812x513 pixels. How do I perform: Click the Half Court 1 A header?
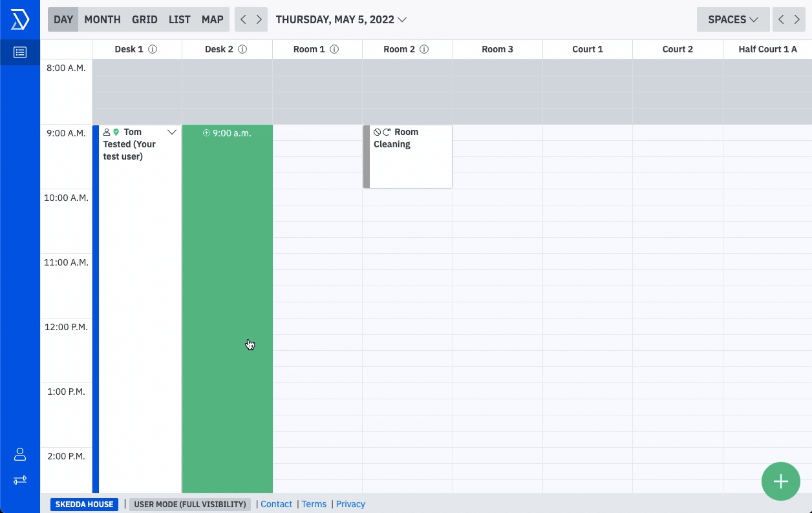coord(768,49)
